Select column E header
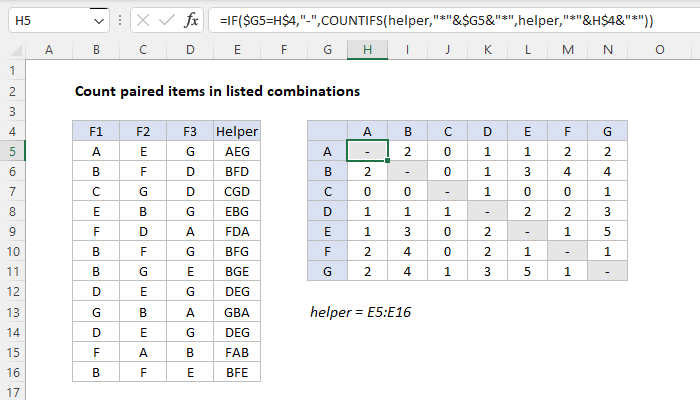 click(237, 50)
